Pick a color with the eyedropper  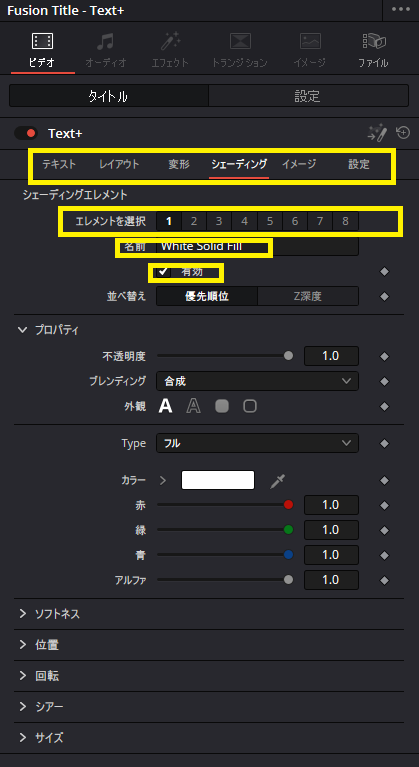(278, 481)
